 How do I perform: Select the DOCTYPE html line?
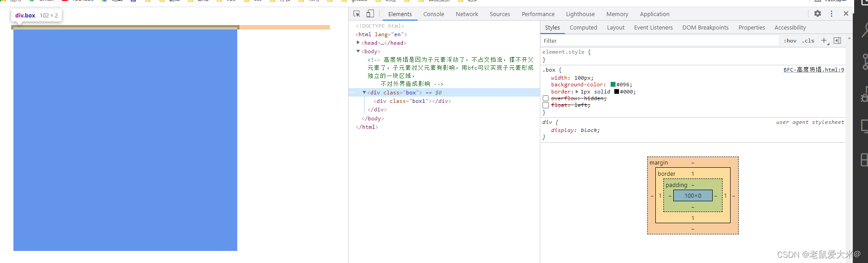[380, 26]
